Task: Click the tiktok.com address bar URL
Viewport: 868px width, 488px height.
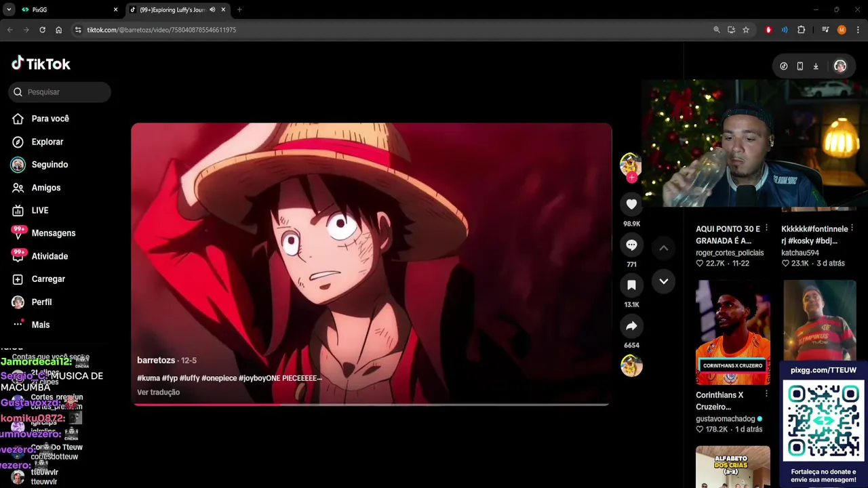Action: tap(161, 30)
